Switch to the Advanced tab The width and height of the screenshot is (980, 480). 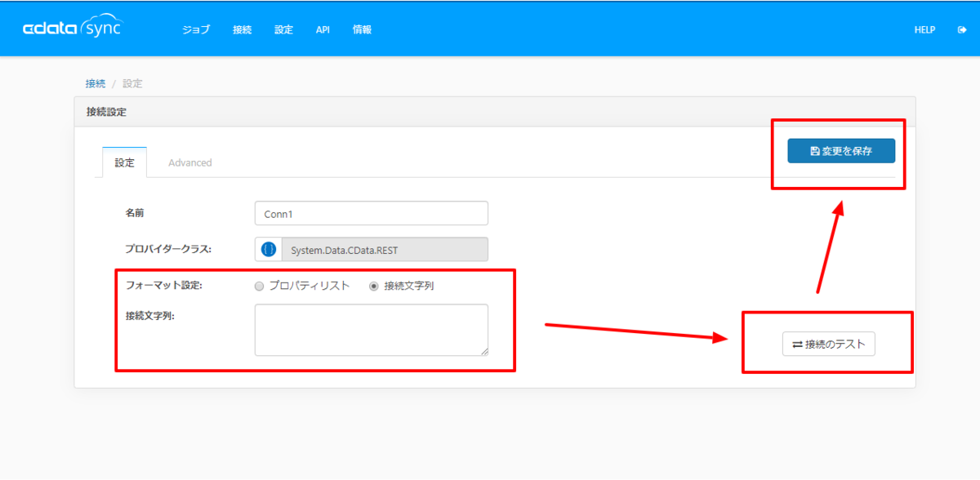(190, 162)
